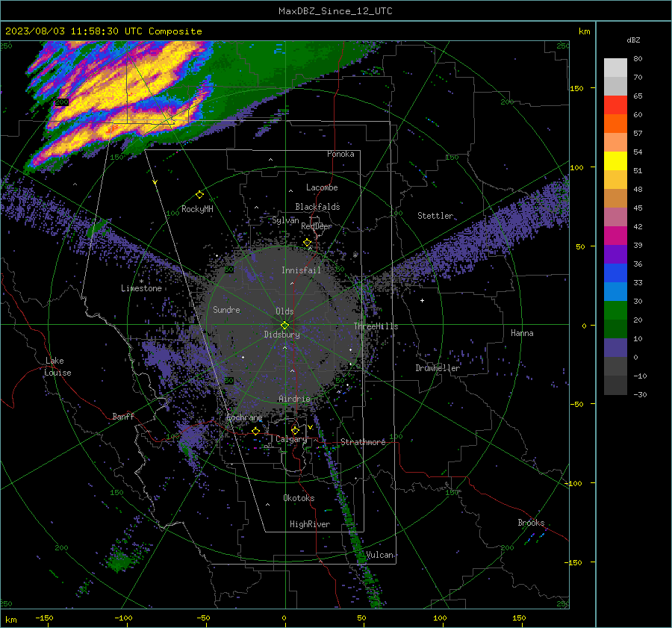Click the Blackfalds city label
The height and width of the screenshot is (628, 672).
coord(317,207)
